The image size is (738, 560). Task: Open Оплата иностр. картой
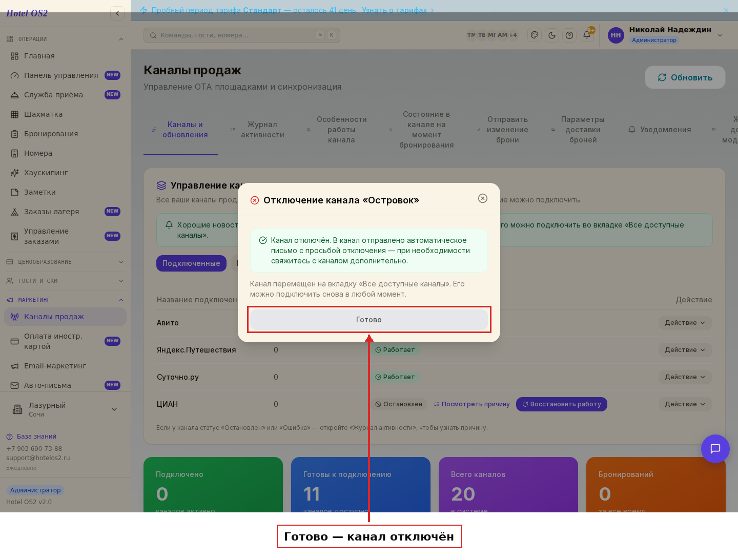point(65,341)
